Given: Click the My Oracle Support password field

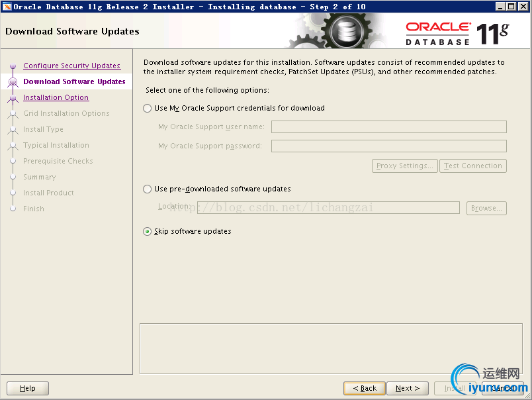Looking at the screenshot, I should tap(389, 146).
